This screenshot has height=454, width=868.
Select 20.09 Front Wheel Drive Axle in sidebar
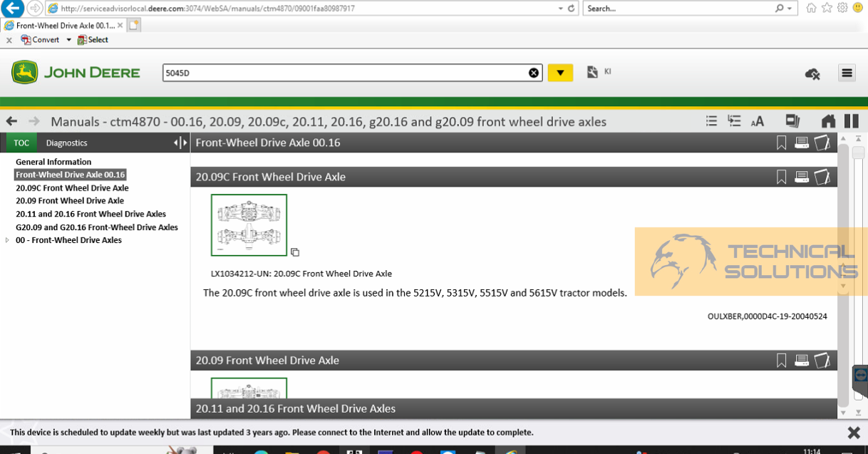(x=69, y=200)
